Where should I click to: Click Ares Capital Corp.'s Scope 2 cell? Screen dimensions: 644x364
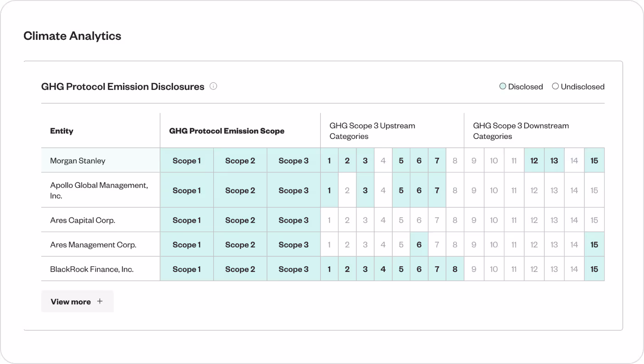tap(240, 220)
